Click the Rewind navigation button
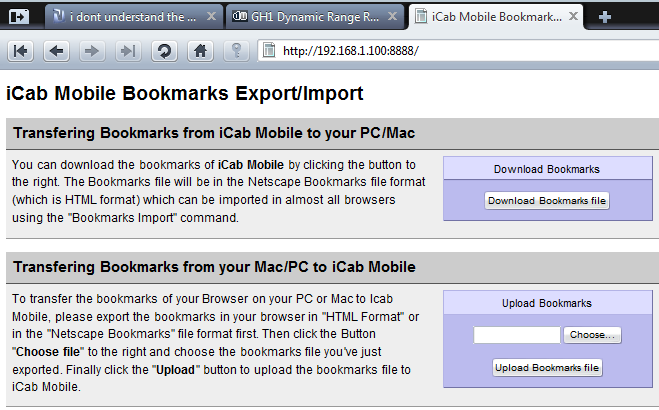Image resolution: width=659 pixels, height=410 pixels. pyautogui.click(x=20, y=51)
